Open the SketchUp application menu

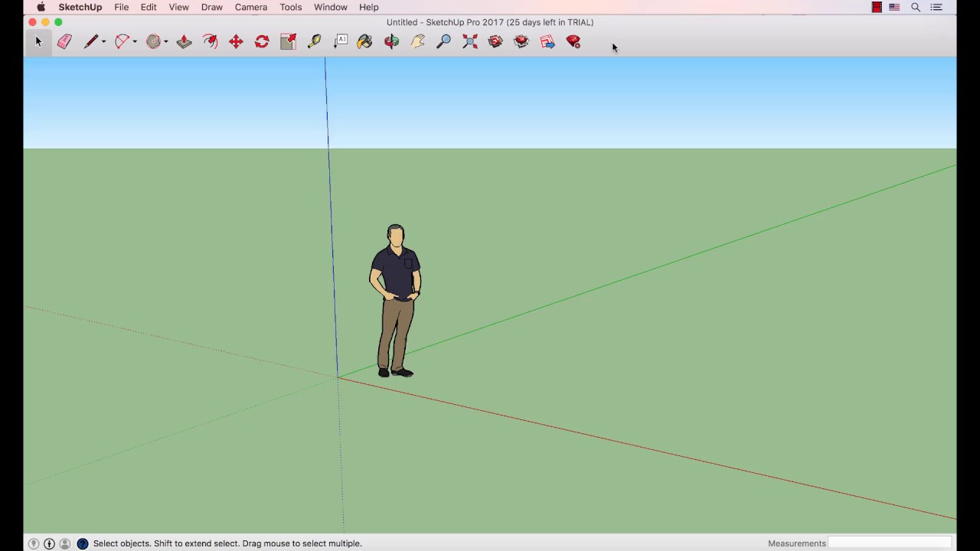pos(80,7)
